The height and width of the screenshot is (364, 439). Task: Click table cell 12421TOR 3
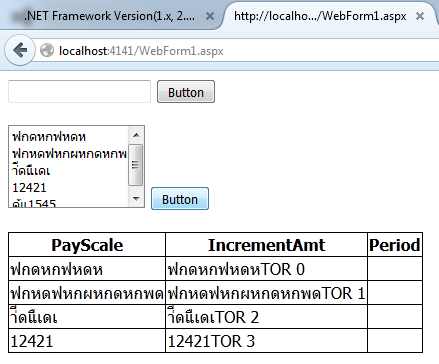[x=266, y=341]
